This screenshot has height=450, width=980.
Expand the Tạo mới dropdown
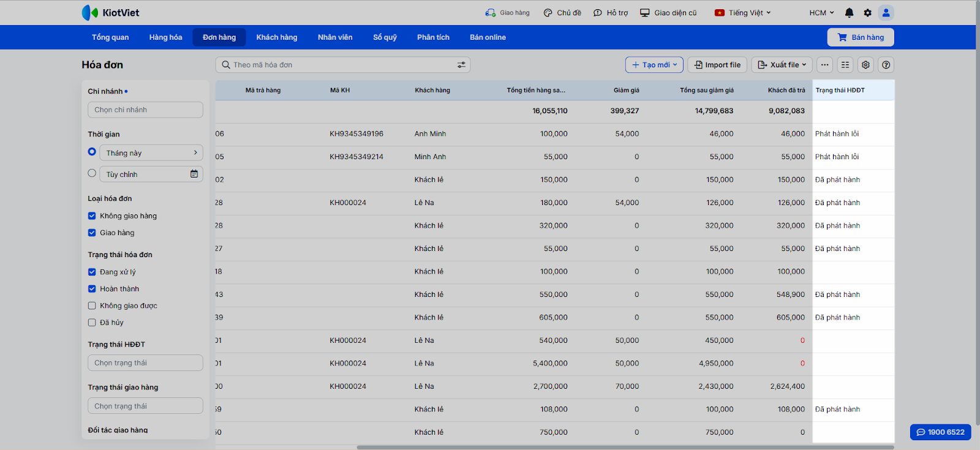654,65
